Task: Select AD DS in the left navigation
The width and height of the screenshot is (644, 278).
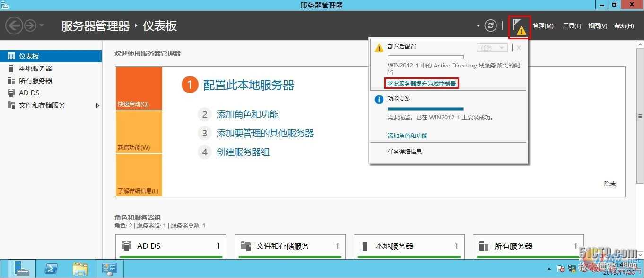Action: click(51, 93)
